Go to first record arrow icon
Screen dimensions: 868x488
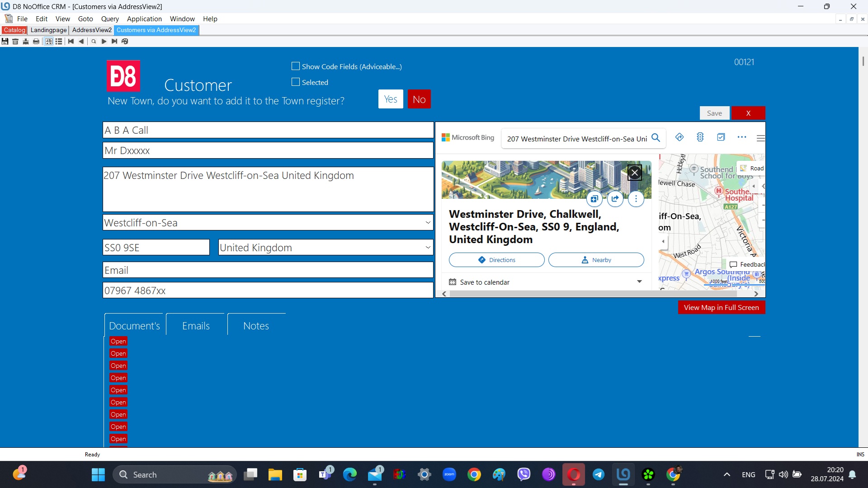pos(71,41)
